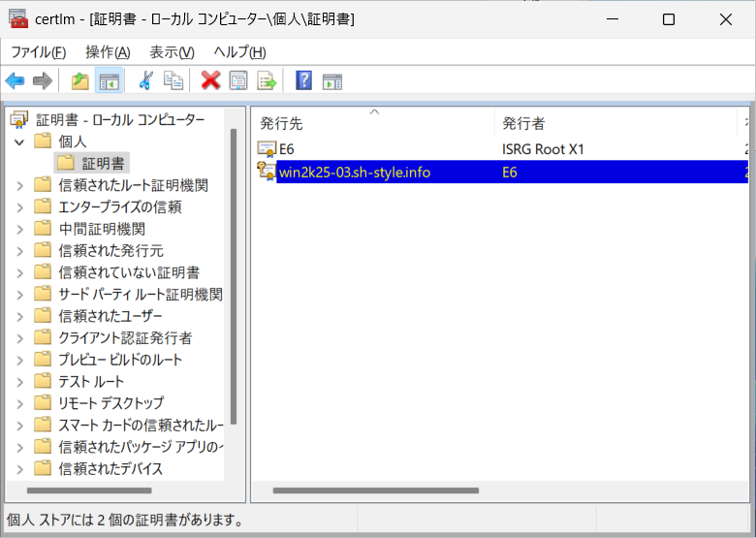
Task: Click the certlm toolbox icon in title bar
Action: pos(18,18)
